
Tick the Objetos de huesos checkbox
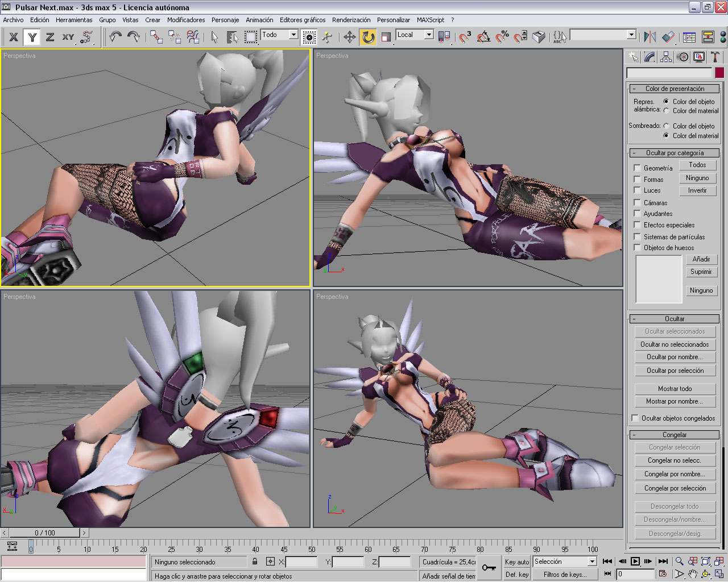click(x=637, y=248)
